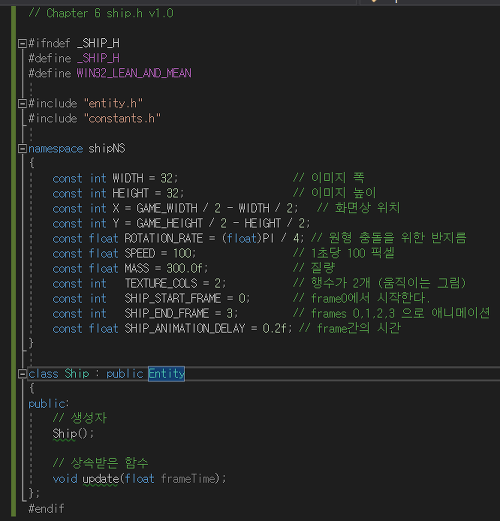Click the "entity.h" include string

[114, 103]
